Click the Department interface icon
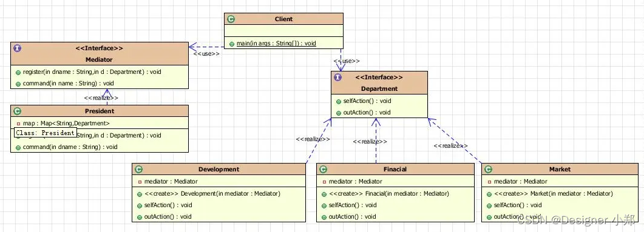 click(x=337, y=77)
